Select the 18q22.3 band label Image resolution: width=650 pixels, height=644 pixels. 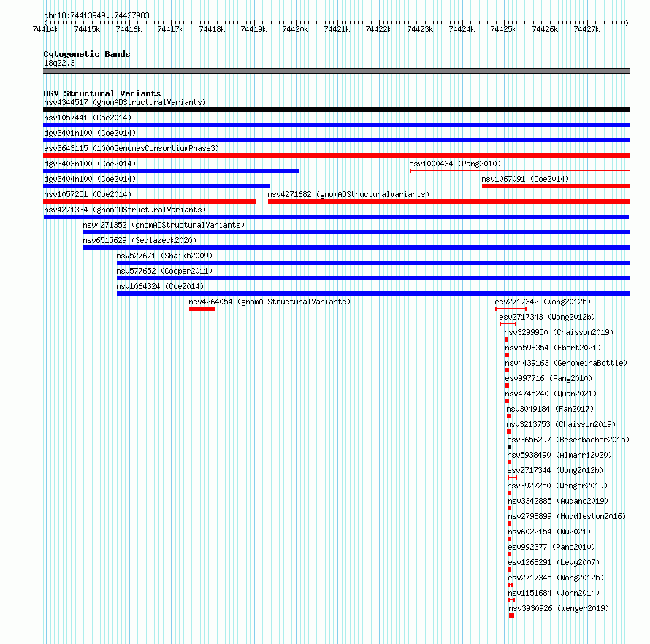59,63
